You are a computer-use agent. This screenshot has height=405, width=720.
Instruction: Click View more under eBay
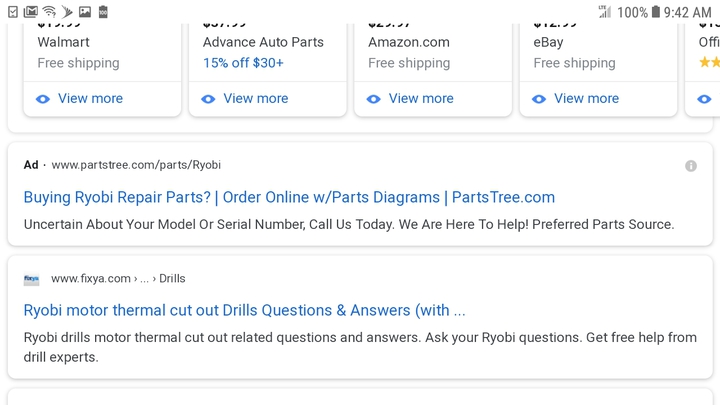pyautogui.click(x=586, y=98)
